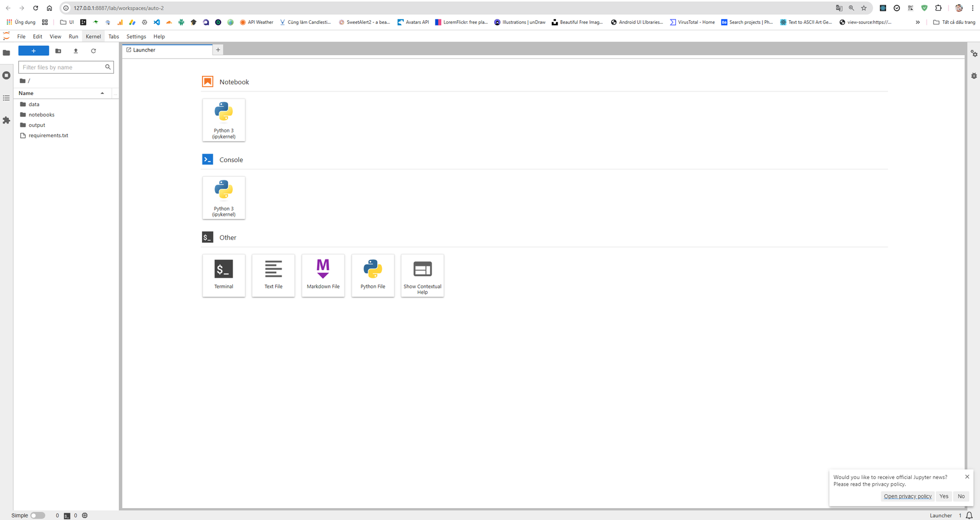This screenshot has height=520, width=980.
Task: Create a new Text File
Action: pyautogui.click(x=273, y=275)
